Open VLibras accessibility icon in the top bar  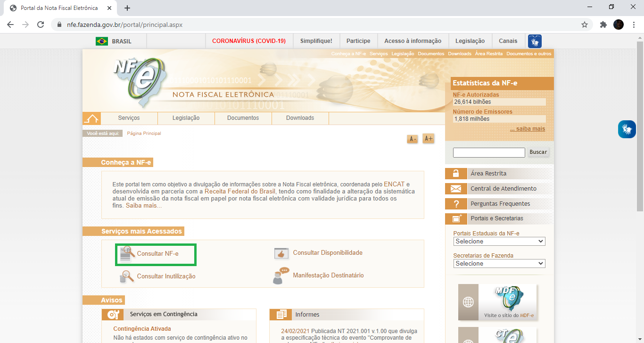535,41
